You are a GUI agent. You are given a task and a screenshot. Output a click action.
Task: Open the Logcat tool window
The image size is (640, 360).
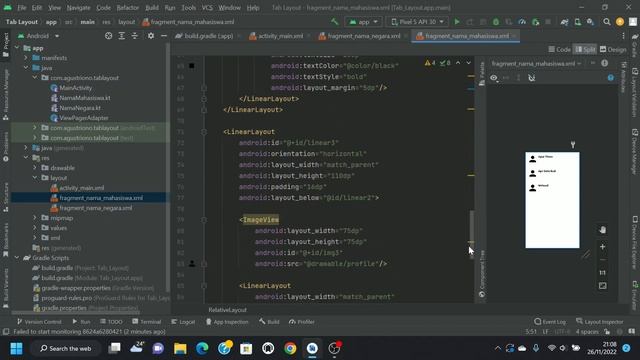[183, 322]
